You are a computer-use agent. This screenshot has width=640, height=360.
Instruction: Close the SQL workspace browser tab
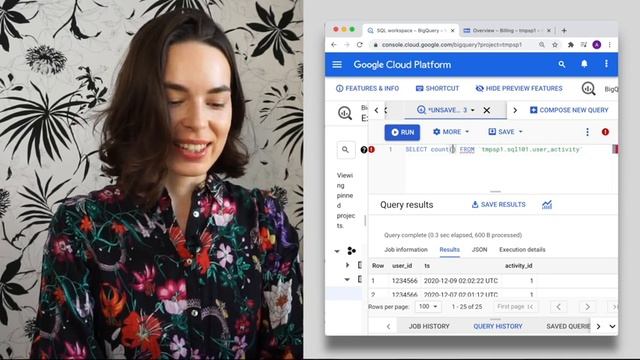pyautogui.click(x=452, y=31)
